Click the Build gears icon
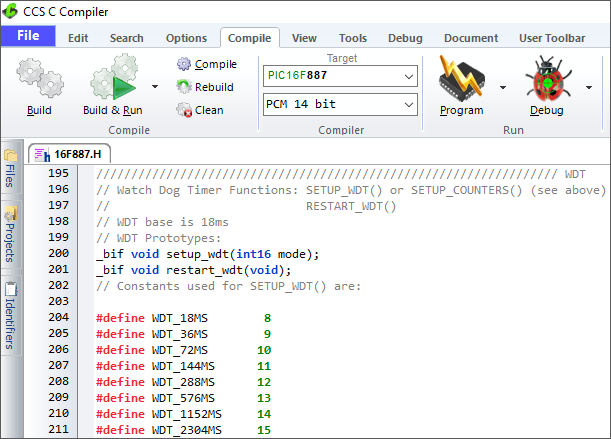The width and height of the screenshot is (611, 439). pyautogui.click(x=40, y=78)
